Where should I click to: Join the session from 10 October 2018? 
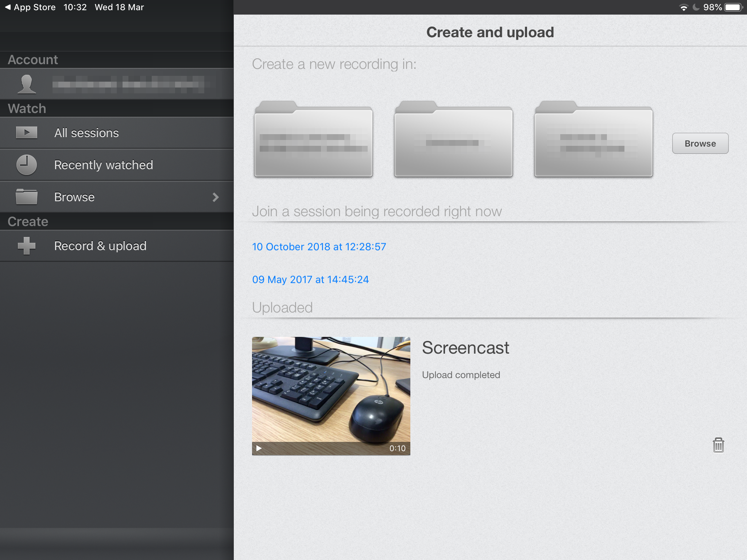click(x=319, y=246)
